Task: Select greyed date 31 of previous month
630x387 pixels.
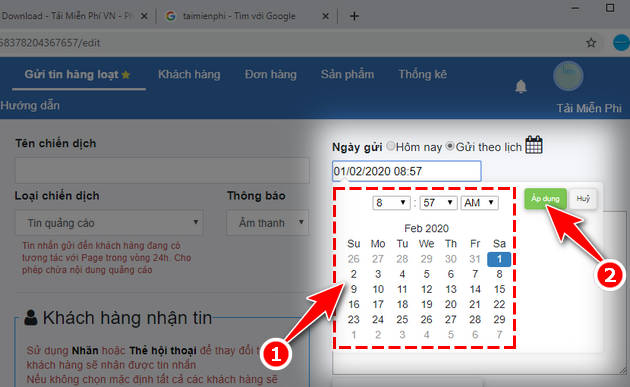Action: coord(475,259)
